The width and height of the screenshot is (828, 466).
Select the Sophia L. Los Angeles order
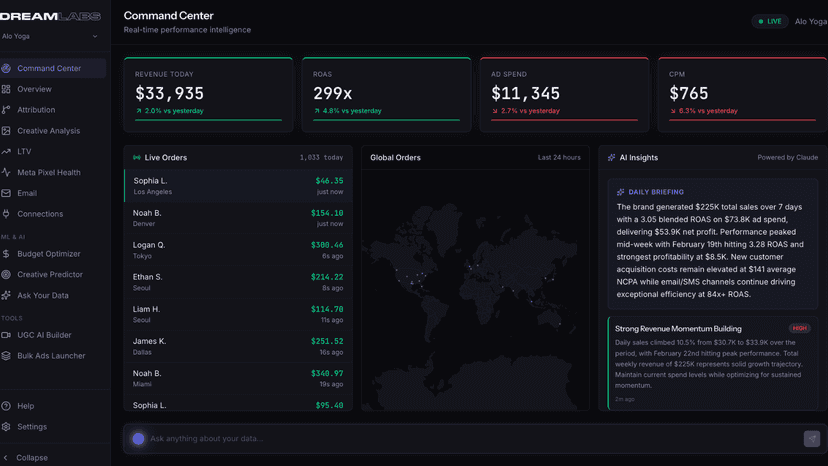[x=238, y=186]
